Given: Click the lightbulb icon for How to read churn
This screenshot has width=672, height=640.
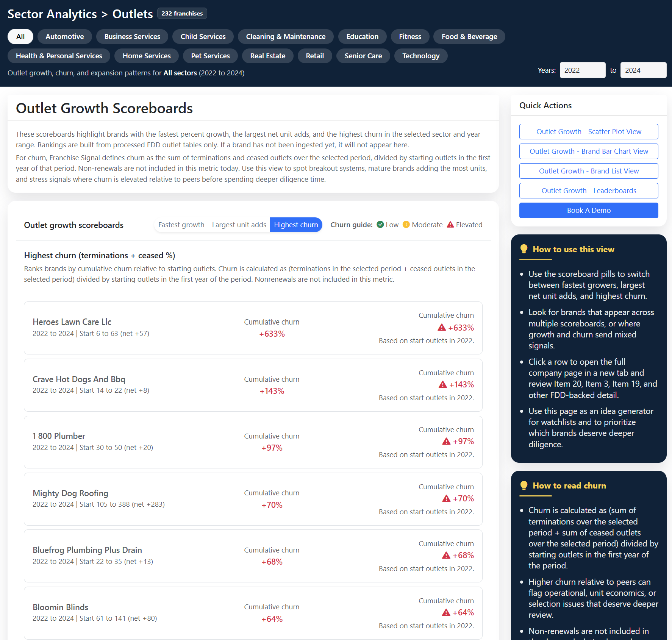Looking at the screenshot, I should tap(524, 485).
